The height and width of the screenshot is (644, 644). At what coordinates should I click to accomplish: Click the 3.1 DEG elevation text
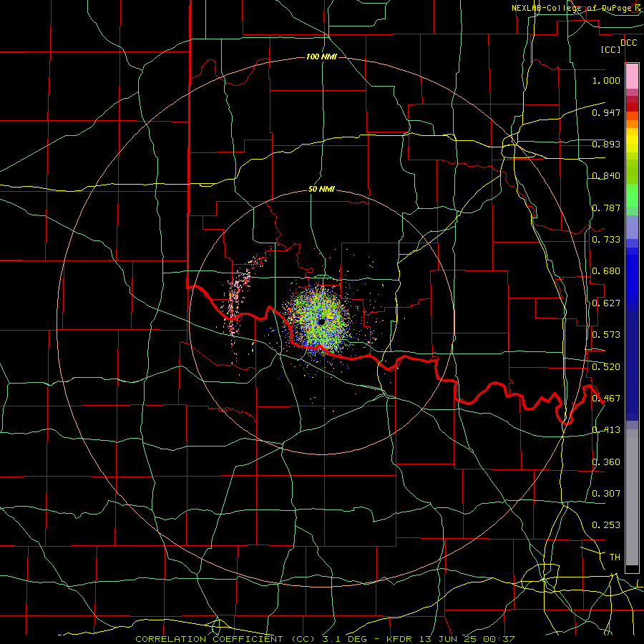343,639
